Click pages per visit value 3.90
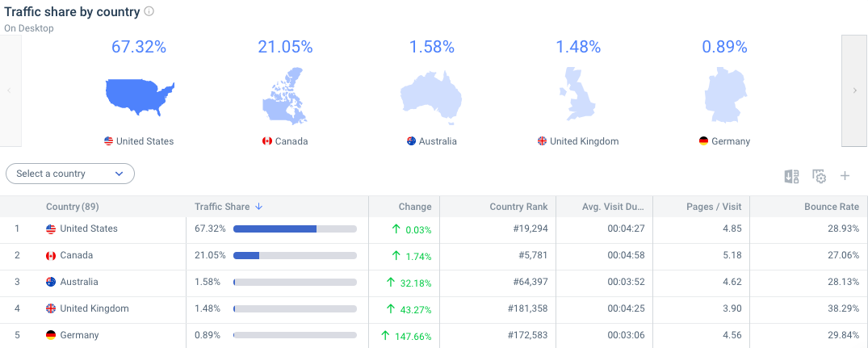 [732, 308]
